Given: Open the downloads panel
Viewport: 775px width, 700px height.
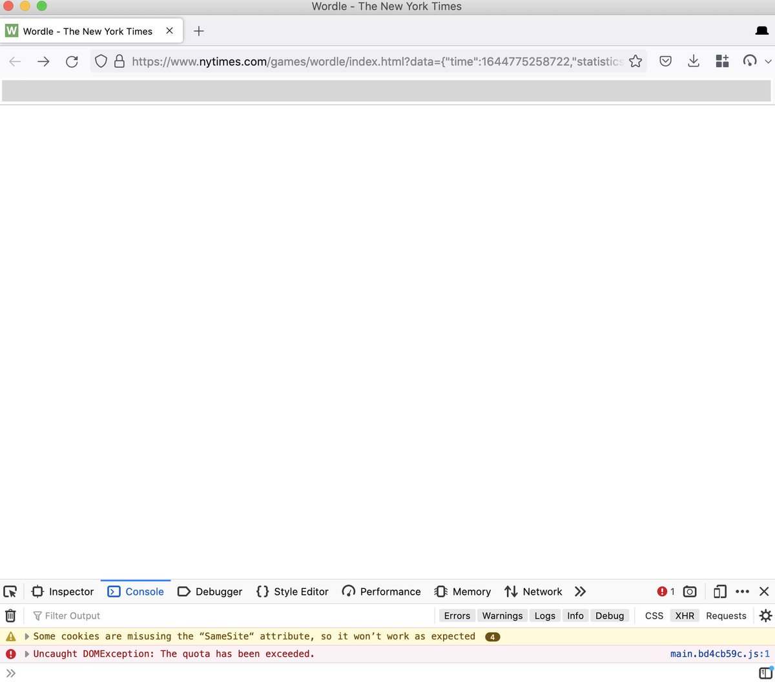Looking at the screenshot, I should click(x=694, y=61).
